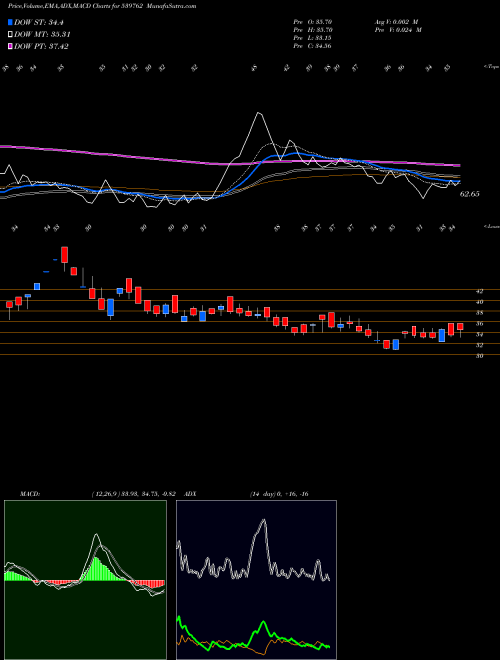
Task: Click the 30 price axis label
Action: point(479,356)
